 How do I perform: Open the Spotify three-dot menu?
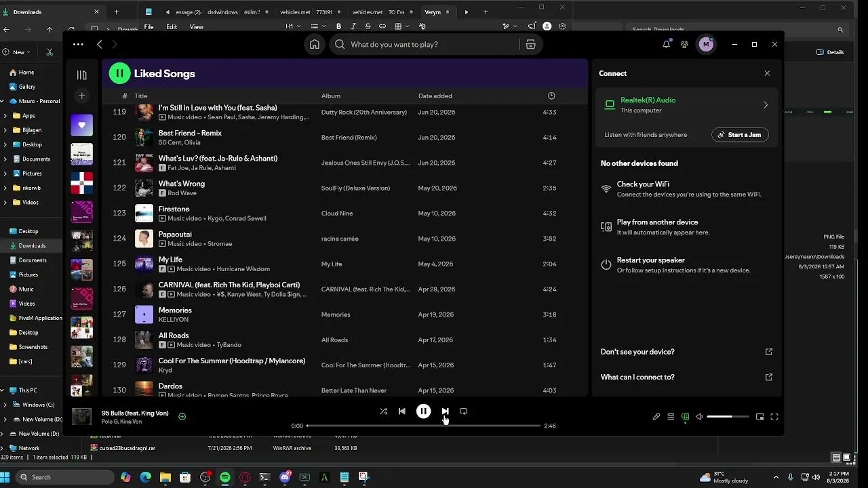pyautogui.click(x=78, y=44)
